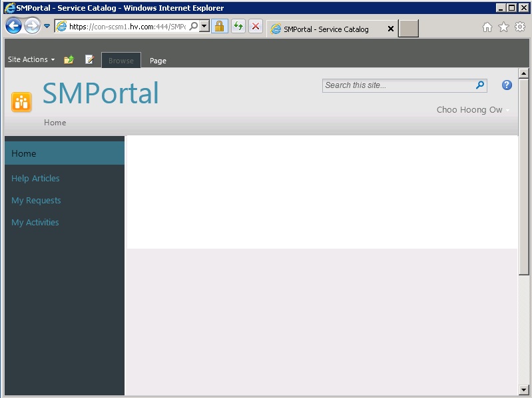Stop loading with the red X icon

pos(256,26)
